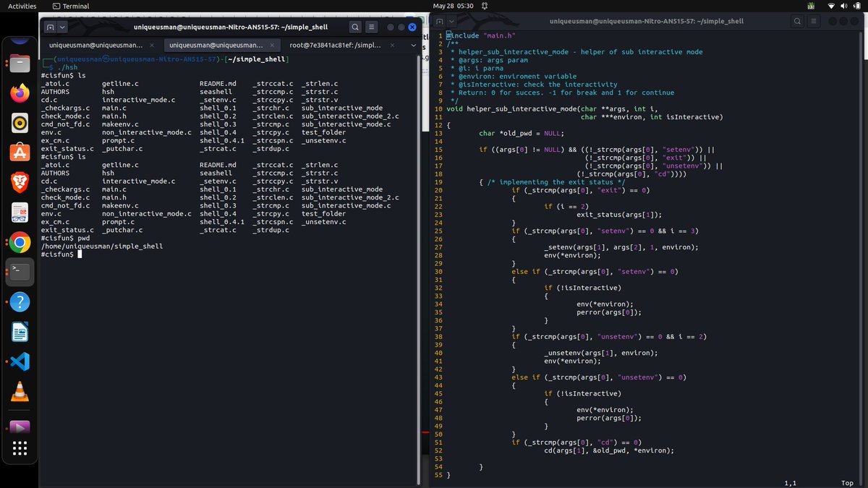
Task: Click 'Top' scroll indicator in vim status
Action: pyautogui.click(x=847, y=483)
